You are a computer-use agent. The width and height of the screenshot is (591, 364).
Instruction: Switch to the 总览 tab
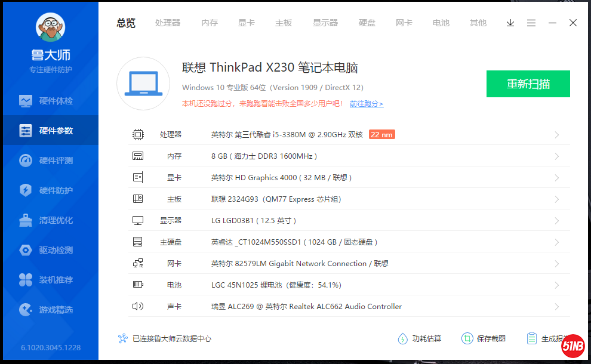(x=126, y=23)
